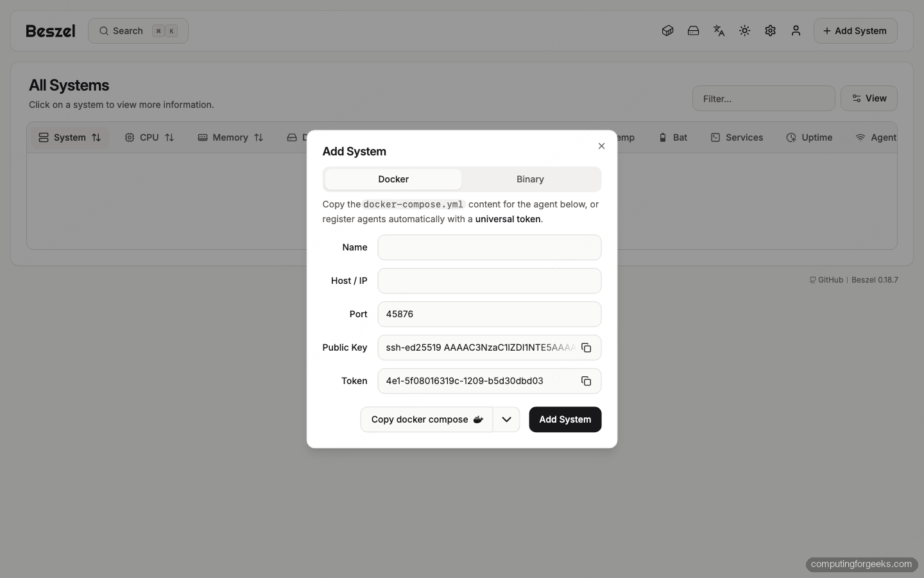Sort by the Services column
Viewport: 924px width, 578px height.
tap(737, 137)
